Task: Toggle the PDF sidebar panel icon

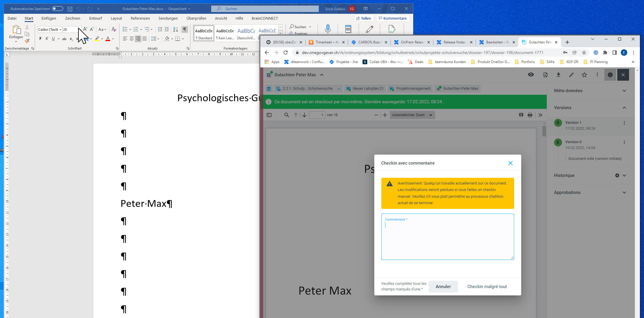Action: click(x=269, y=115)
